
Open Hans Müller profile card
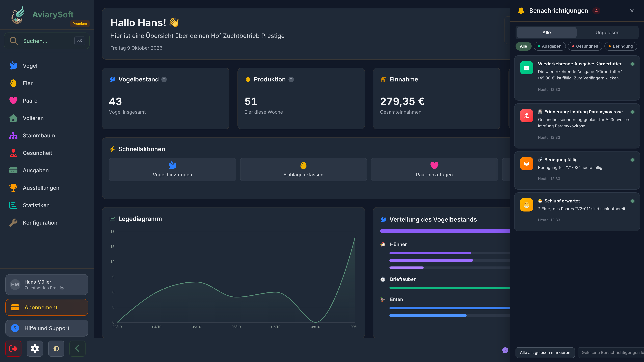click(47, 285)
